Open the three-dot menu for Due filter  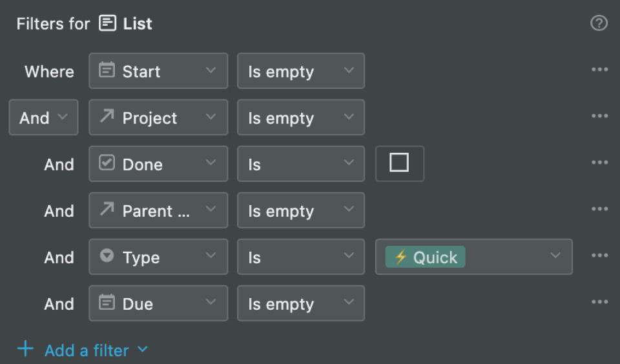coord(599,302)
